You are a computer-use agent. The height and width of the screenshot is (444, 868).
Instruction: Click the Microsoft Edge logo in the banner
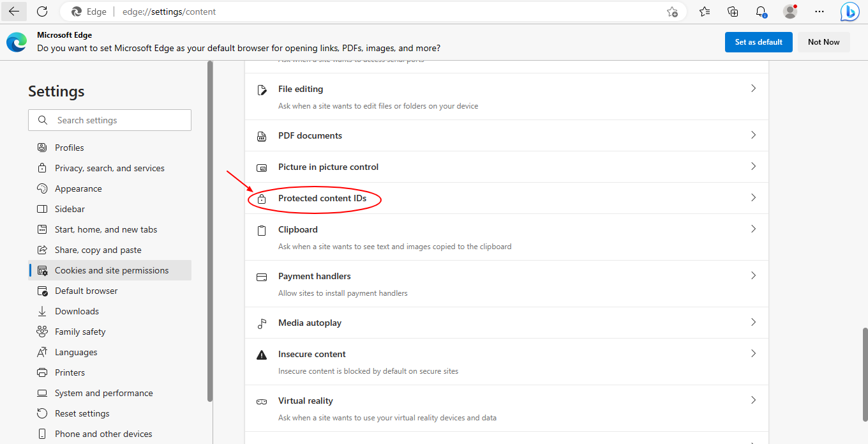16,42
